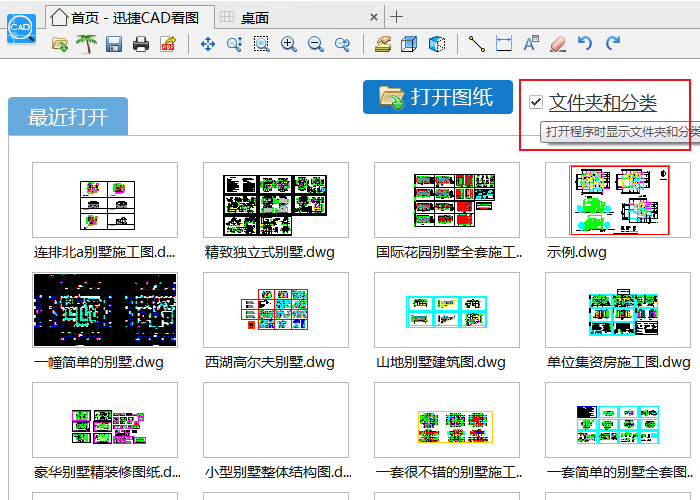The width and height of the screenshot is (700, 500).
Task: Click file name 连排北a别墅施工图.d...
Action: tap(104, 252)
